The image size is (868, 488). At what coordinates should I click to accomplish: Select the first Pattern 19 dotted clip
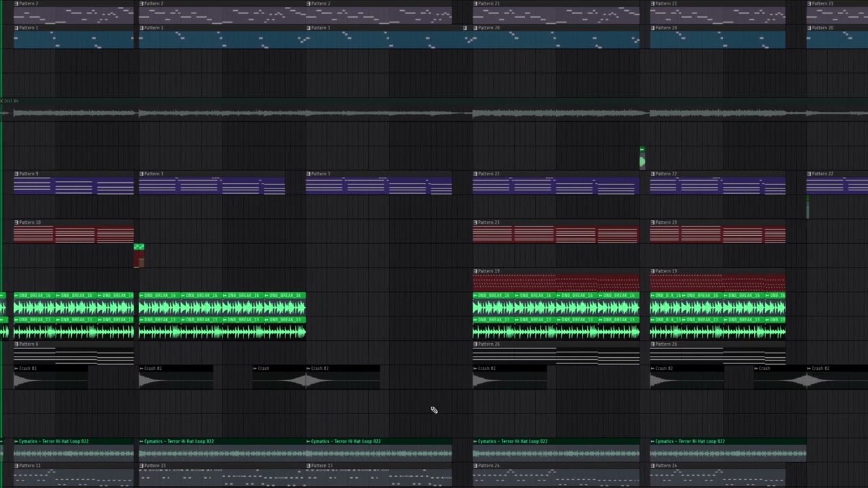point(555,280)
